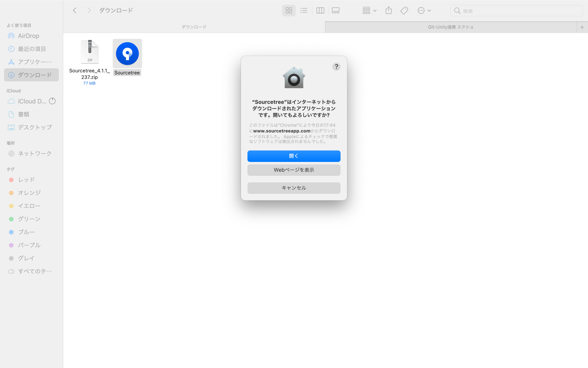
Task: Click the Gatekeeper house icon in dialog
Action: tap(294, 77)
